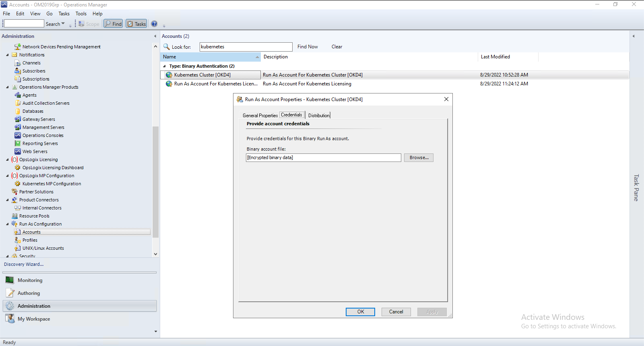Sort by the Description column header
The height and width of the screenshot is (346, 644).
[369, 57]
